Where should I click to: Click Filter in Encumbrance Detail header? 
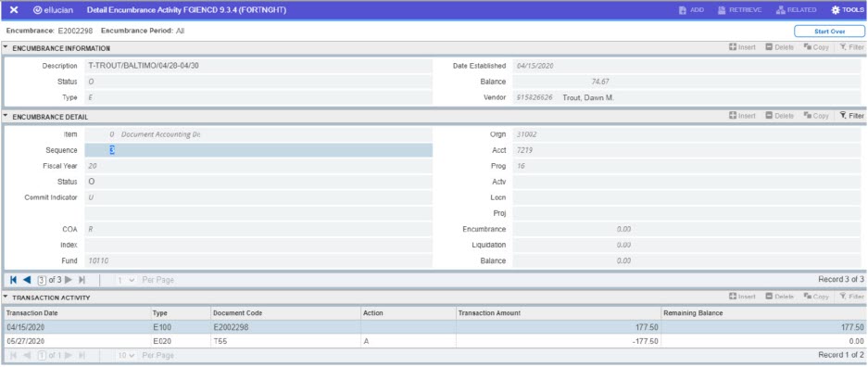[851, 116]
